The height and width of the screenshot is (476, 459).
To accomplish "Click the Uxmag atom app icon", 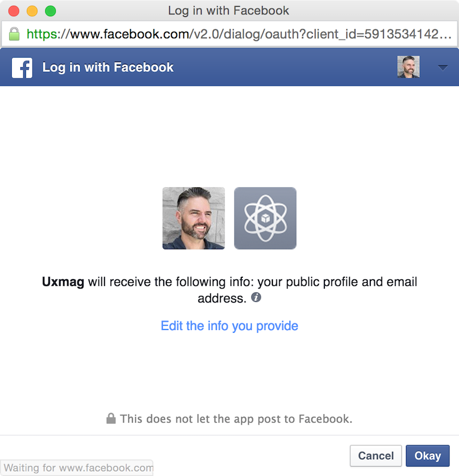I will click(x=265, y=218).
